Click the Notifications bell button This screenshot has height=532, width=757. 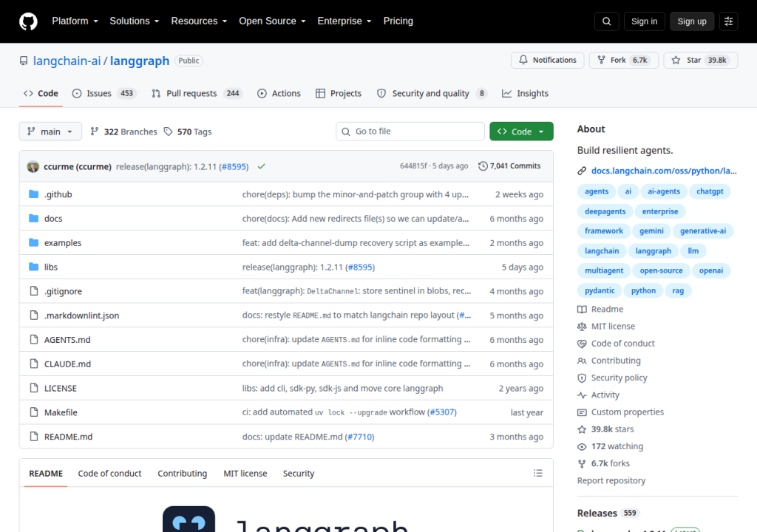tap(548, 60)
